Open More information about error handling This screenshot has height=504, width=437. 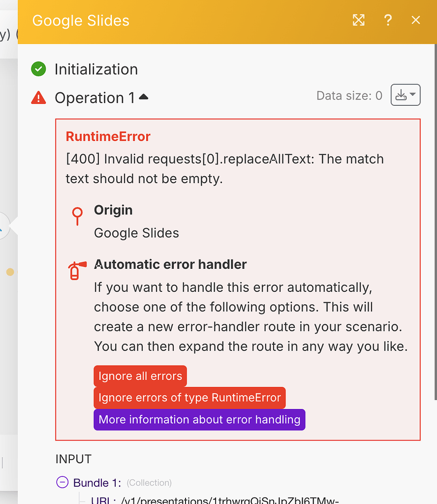[199, 419]
